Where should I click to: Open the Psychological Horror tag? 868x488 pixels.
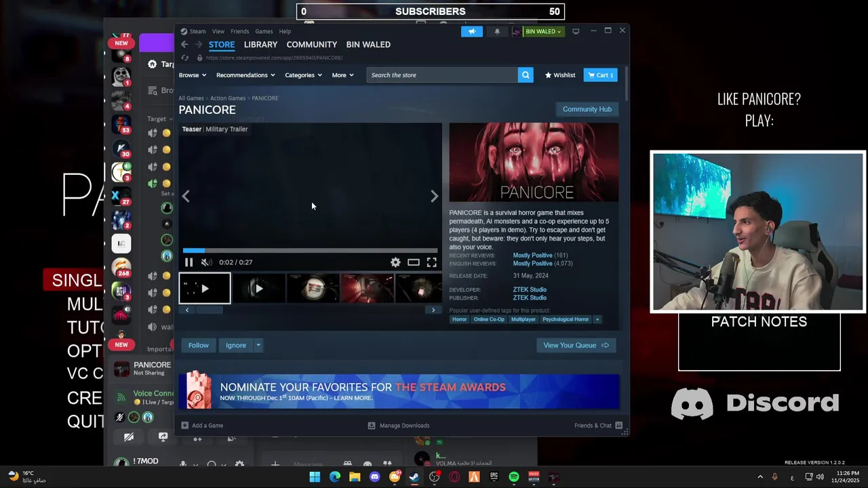[566, 319]
